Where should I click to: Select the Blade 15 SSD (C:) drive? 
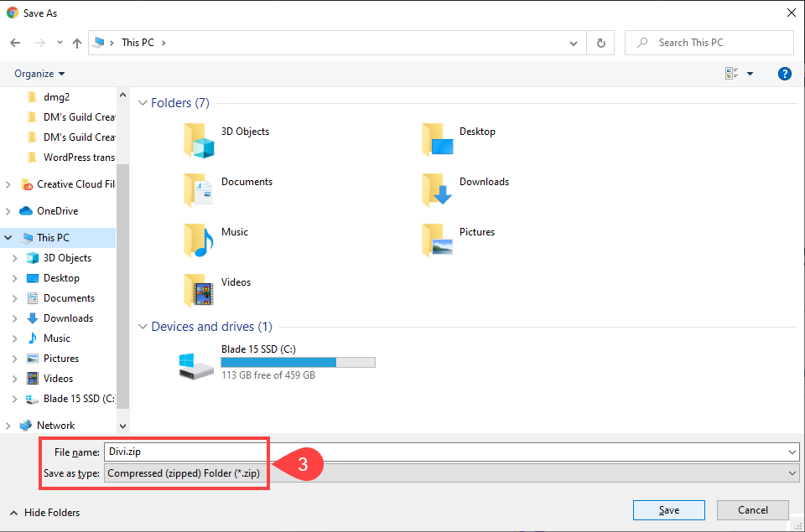(x=198, y=364)
